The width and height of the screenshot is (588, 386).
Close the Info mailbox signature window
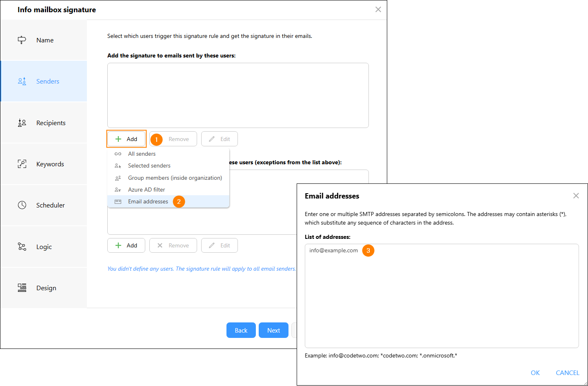[x=378, y=9]
